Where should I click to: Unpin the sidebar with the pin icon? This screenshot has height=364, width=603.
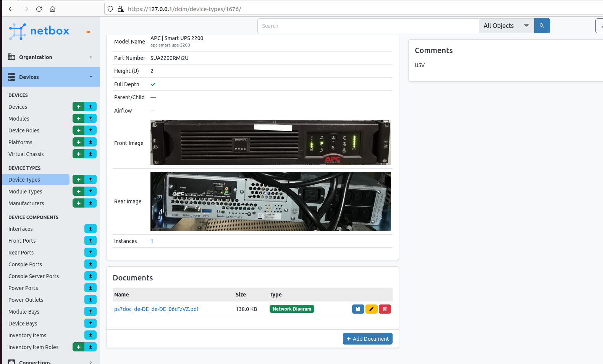[88, 32]
